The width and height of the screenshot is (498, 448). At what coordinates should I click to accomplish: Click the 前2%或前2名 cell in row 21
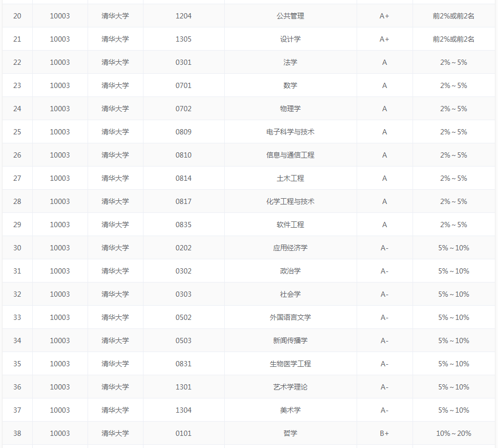click(454, 39)
